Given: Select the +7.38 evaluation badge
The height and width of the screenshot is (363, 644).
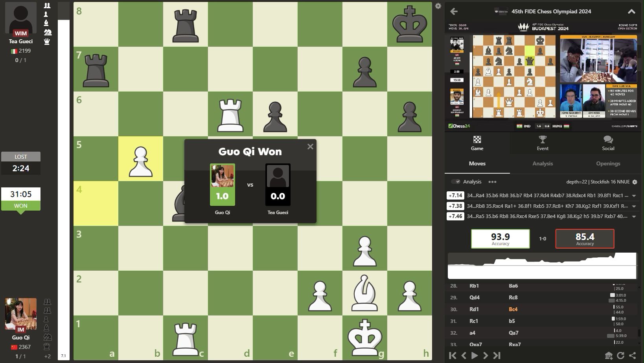Looking at the screenshot, I should coord(455,206).
